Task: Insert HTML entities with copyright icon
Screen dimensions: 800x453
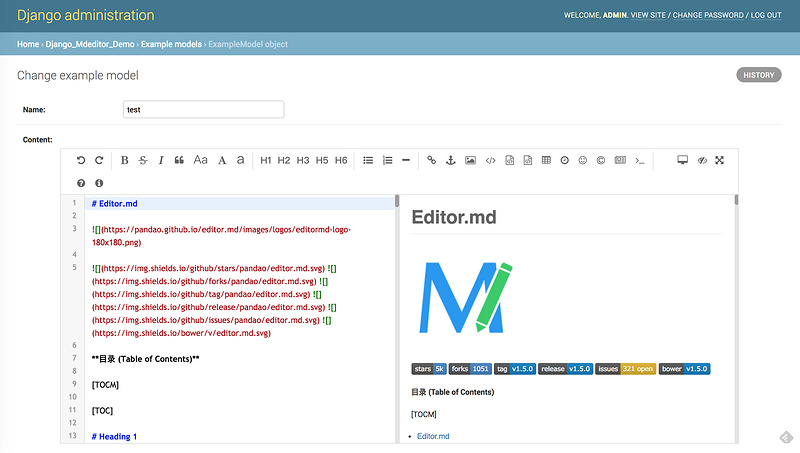Action: (x=601, y=160)
